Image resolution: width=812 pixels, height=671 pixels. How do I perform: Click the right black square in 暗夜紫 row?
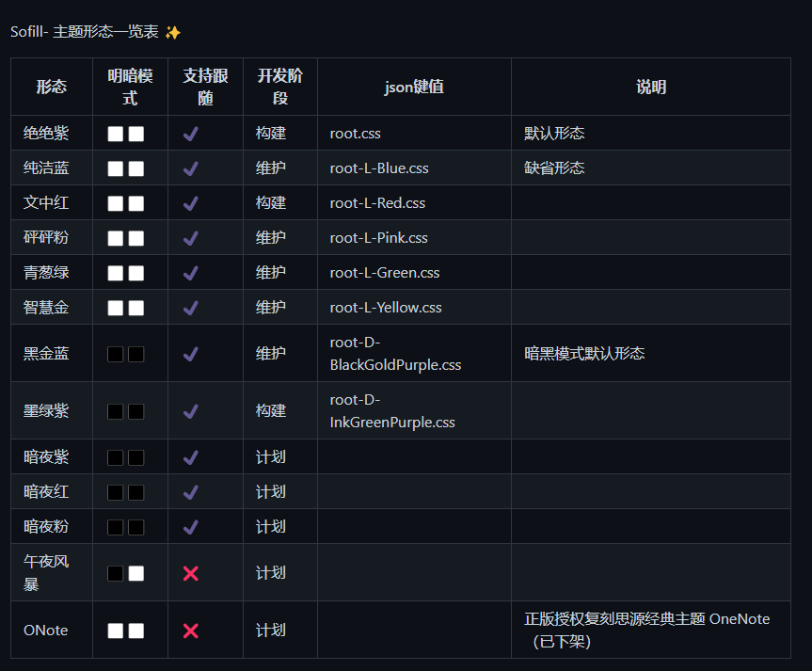click(x=136, y=457)
